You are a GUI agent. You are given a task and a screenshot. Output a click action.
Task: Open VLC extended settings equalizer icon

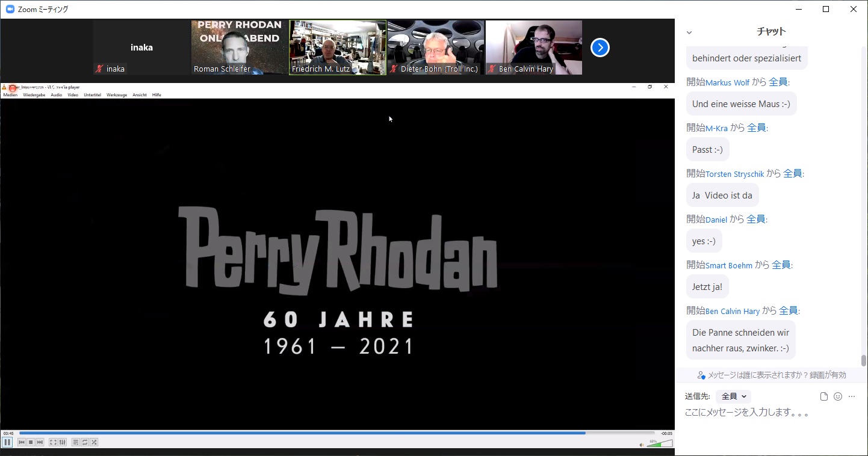(x=62, y=442)
